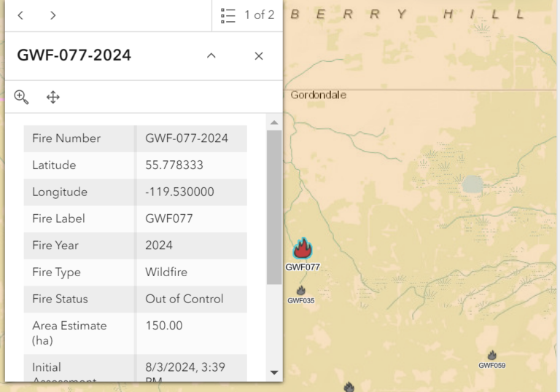The height and width of the screenshot is (392, 560).
Task: Click the scrollbar down arrow
Action: [274, 372]
